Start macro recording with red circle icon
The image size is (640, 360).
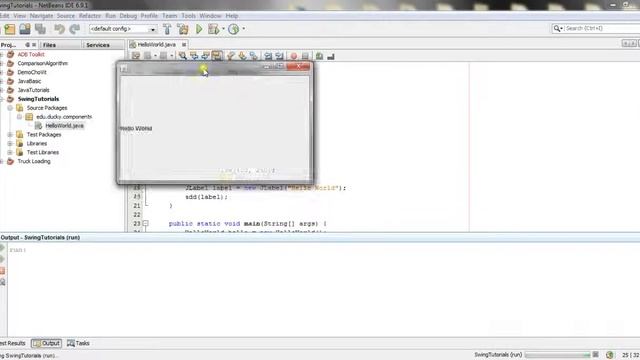293,56
